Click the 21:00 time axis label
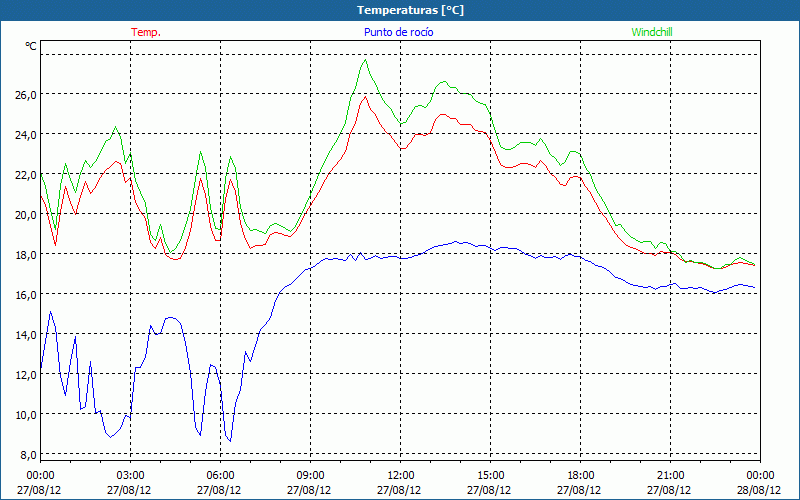This screenshot has height=500, width=800. [670, 476]
